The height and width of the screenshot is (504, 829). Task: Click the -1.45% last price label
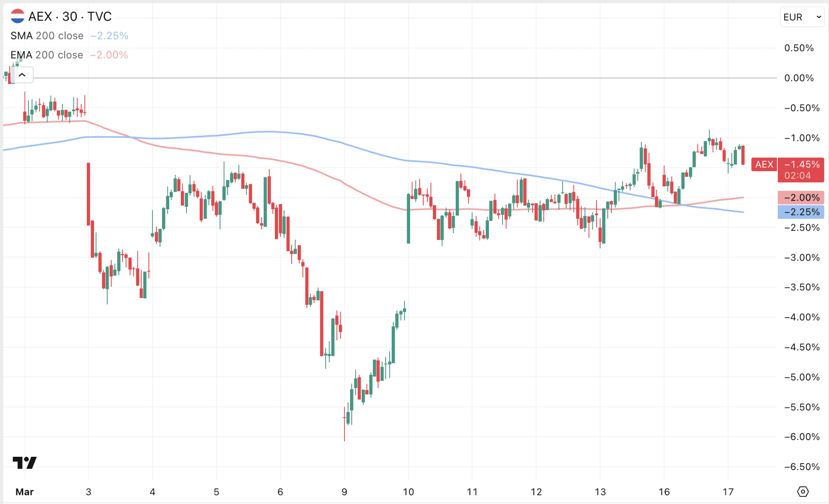802,164
